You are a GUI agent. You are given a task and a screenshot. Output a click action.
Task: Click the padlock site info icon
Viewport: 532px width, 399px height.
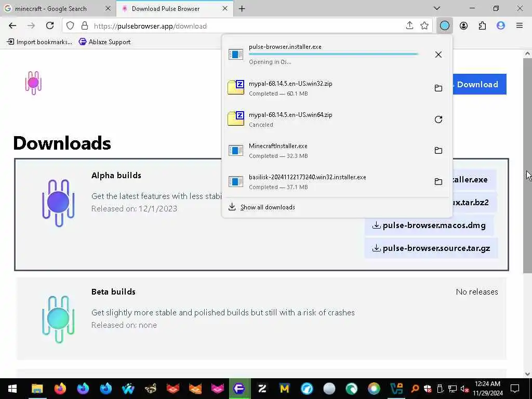pos(85,26)
